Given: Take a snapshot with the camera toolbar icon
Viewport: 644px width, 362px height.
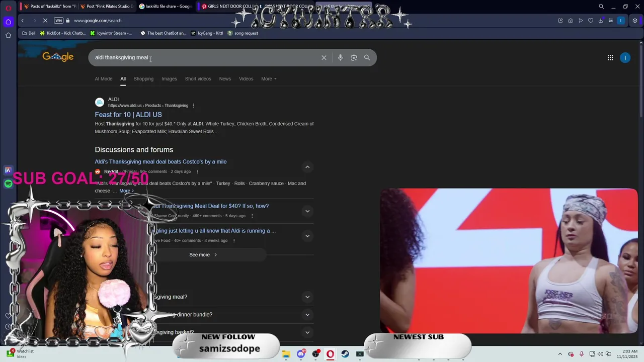Looking at the screenshot, I should click(571, 21).
